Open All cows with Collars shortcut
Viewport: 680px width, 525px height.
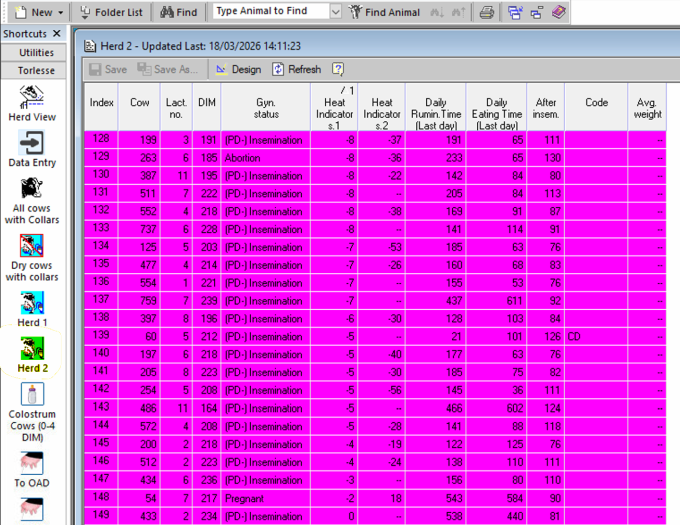[x=32, y=201]
